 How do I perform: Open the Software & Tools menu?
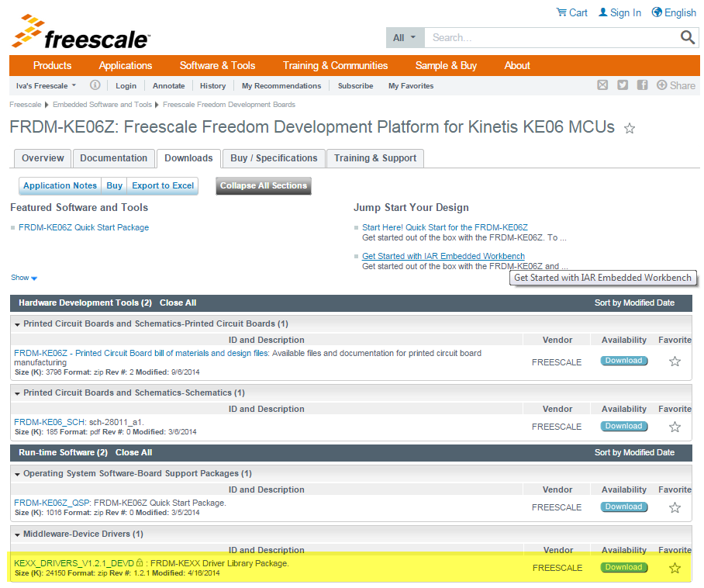[217, 66]
